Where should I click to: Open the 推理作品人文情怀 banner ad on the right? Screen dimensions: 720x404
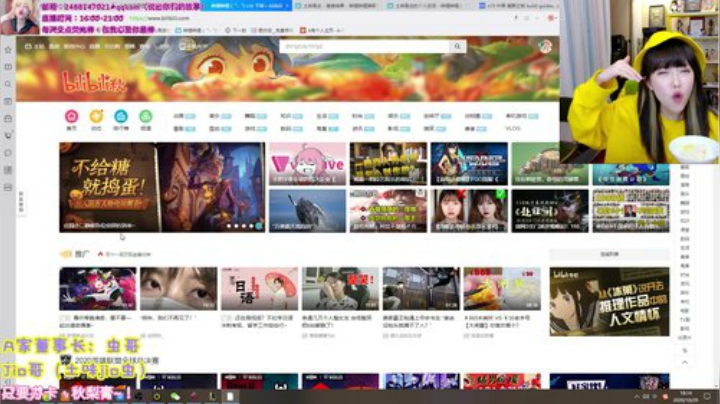(x=609, y=302)
